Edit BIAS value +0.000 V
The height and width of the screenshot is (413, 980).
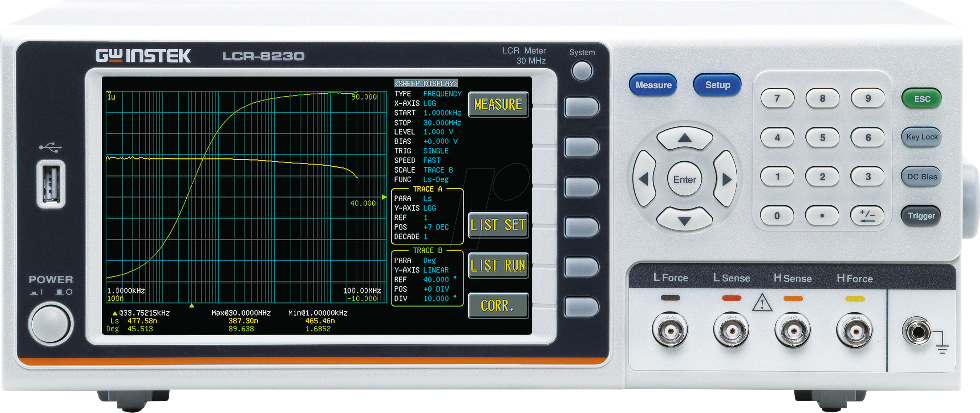tap(441, 141)
